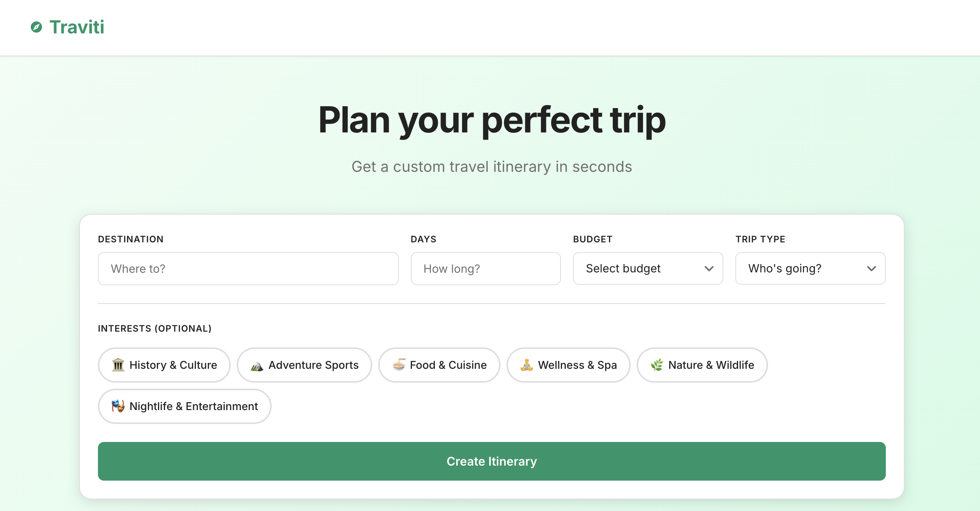Click into the How long days field

pyautogui.click(x=485, y=269)
